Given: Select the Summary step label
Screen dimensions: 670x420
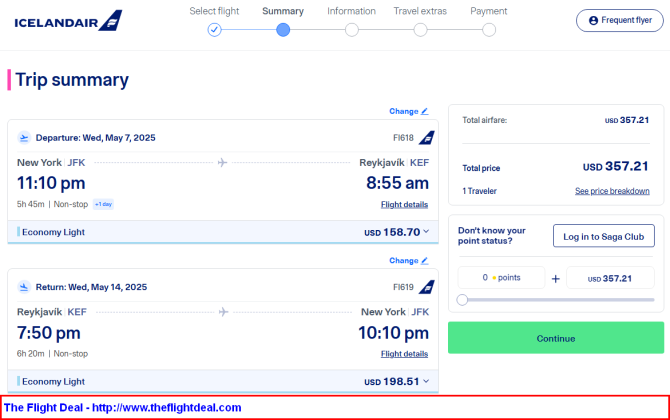Looking at the screenshot, I should pyautogui.click(x=283, y=11).
